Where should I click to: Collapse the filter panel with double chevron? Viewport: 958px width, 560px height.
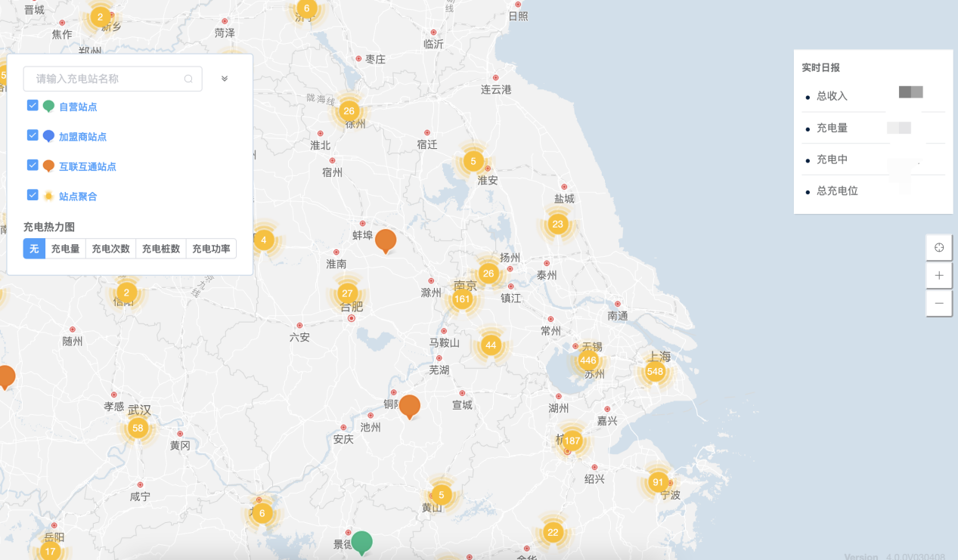pos(225,79)
